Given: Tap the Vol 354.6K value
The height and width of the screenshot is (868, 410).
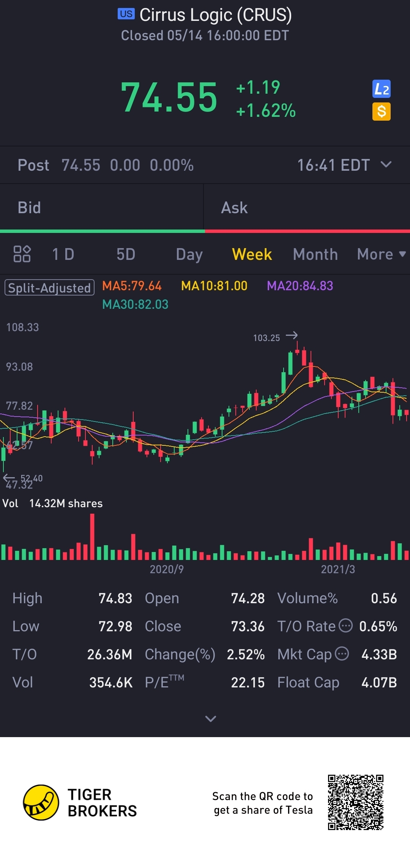Looking at the screenshot, I should [111, 682].
